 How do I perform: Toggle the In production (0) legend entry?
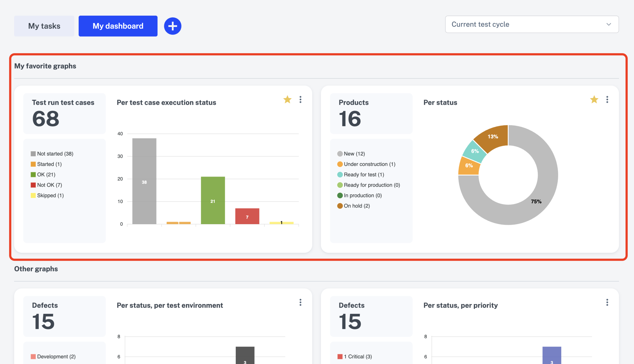360,196
